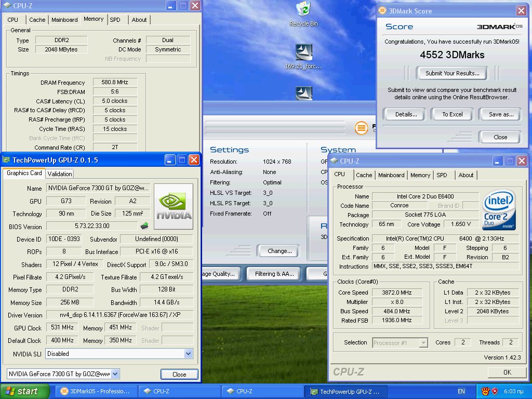The image size is (532, 399).
Task: Open Cache tab in top-left CPU-Z window
Action: (37, 20)
